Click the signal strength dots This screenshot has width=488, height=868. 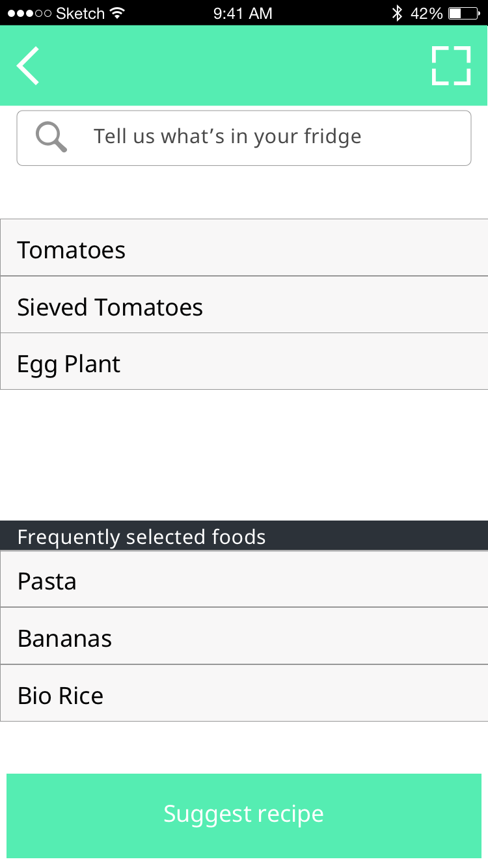tap(29, 13)
